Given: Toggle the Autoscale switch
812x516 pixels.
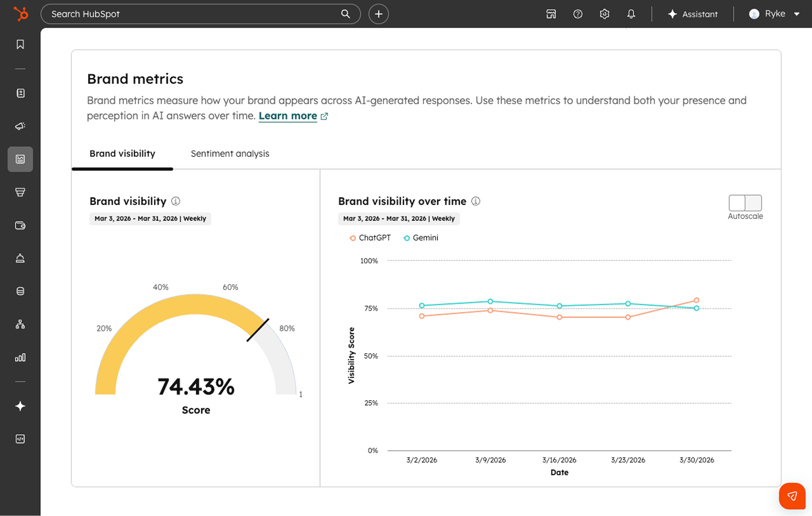Looking at the screenshot, I should [x=745, y=203].
